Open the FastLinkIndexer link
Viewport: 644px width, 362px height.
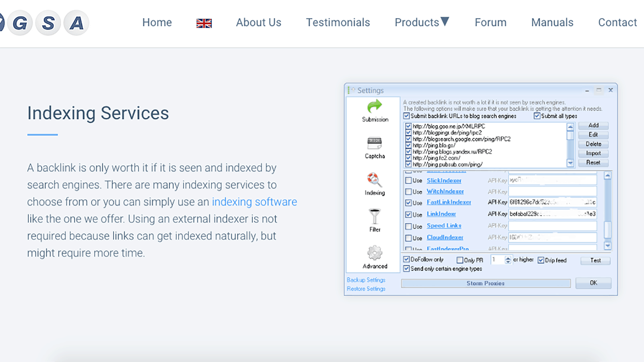(x=449, y=202)
